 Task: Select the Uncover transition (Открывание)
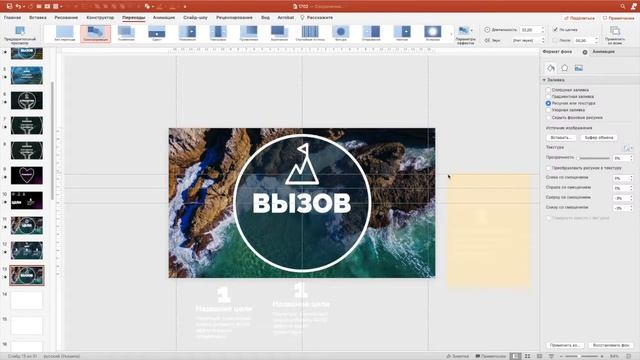(371, 33)
